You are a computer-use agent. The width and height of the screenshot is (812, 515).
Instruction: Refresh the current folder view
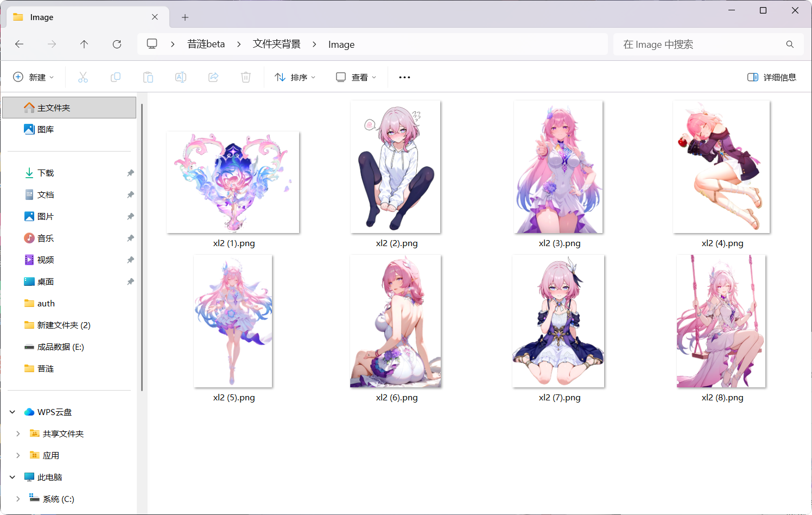point(117,44)
